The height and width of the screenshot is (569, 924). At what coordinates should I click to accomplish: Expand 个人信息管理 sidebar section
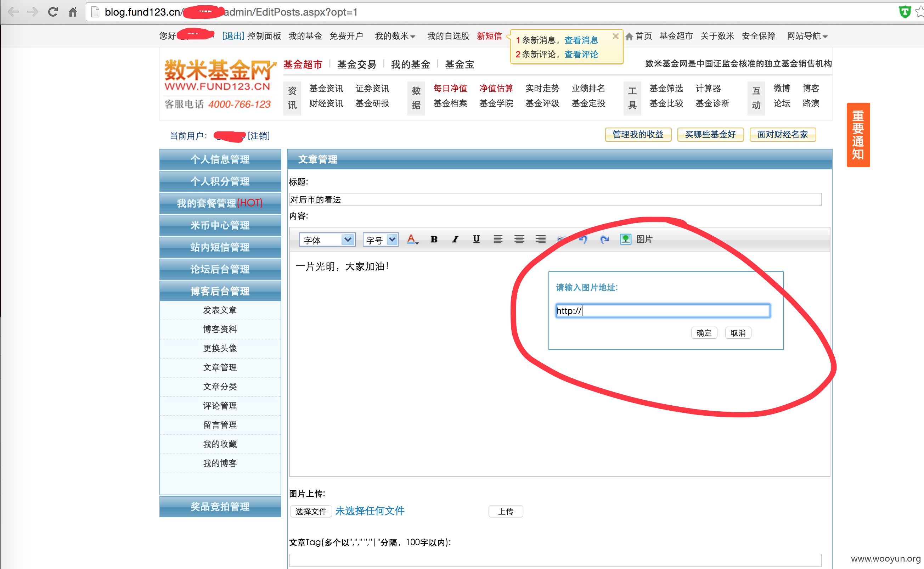[220, 159]
